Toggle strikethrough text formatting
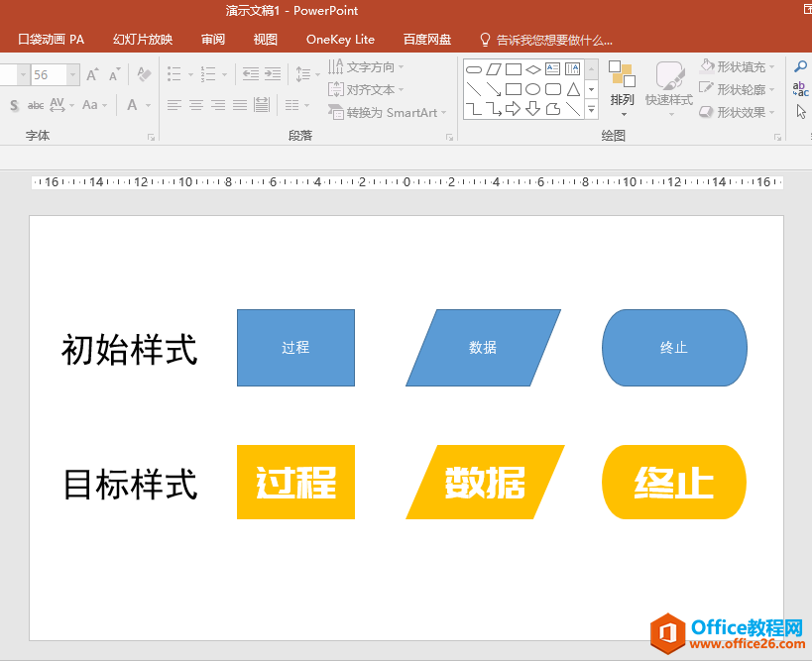The image size is (812, 661). pyautogui.click(x=36, y=105)
